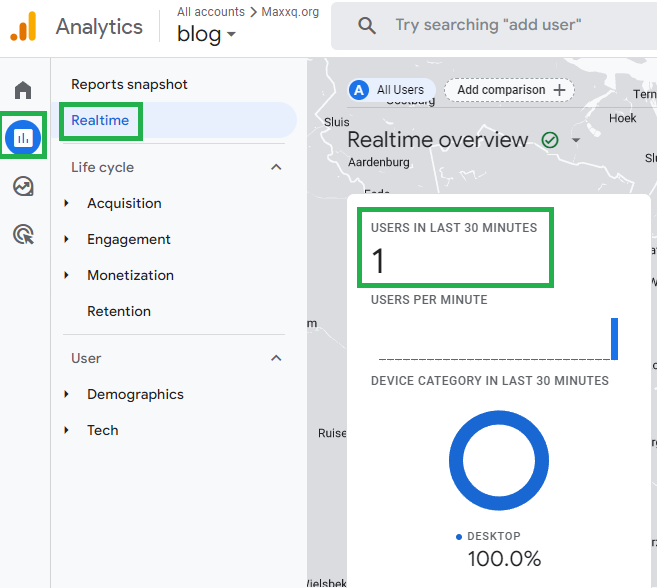657x588 pixels.
Task: Click the Realtime overview heading
Action: pos(438,140)
